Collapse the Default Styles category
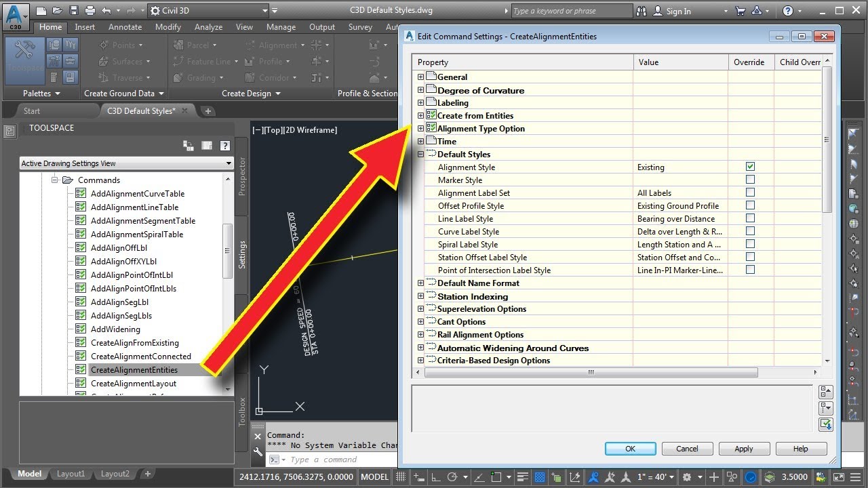Viewport: 868px width, 488px height. (420, 154)
